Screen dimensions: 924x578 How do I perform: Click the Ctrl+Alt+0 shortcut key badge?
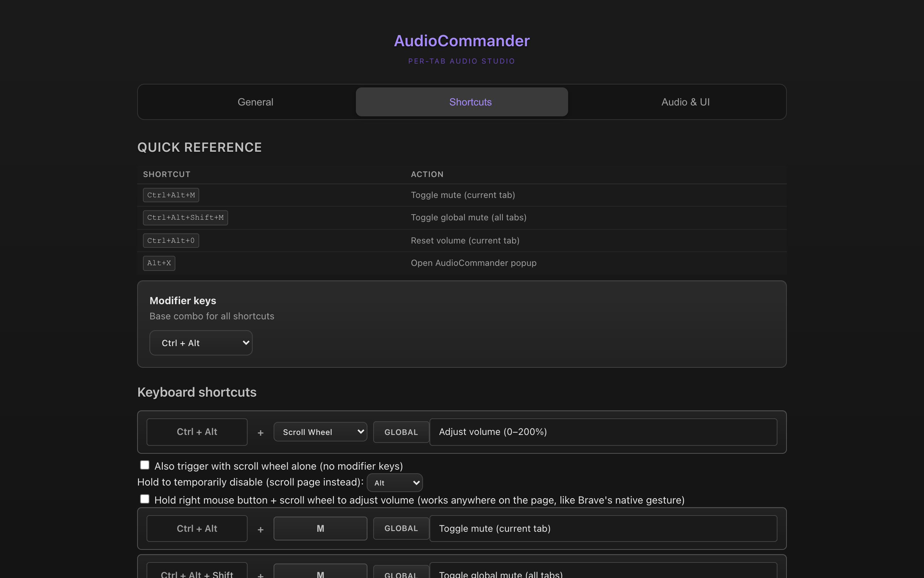[x=171, y=241]
